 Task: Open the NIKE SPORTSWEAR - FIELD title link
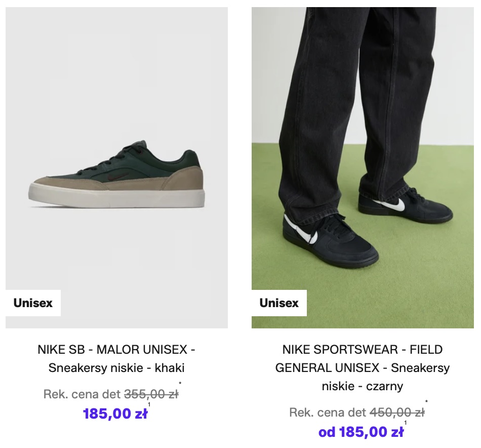click(x=363, y=350)
